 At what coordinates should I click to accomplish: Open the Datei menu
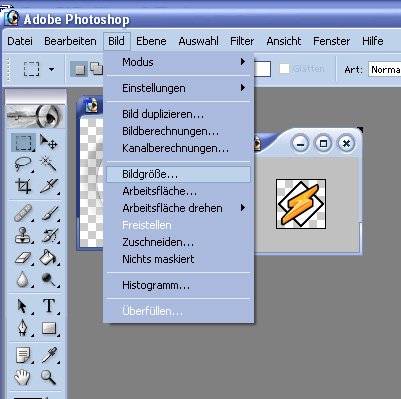click(x=20, y=41)
